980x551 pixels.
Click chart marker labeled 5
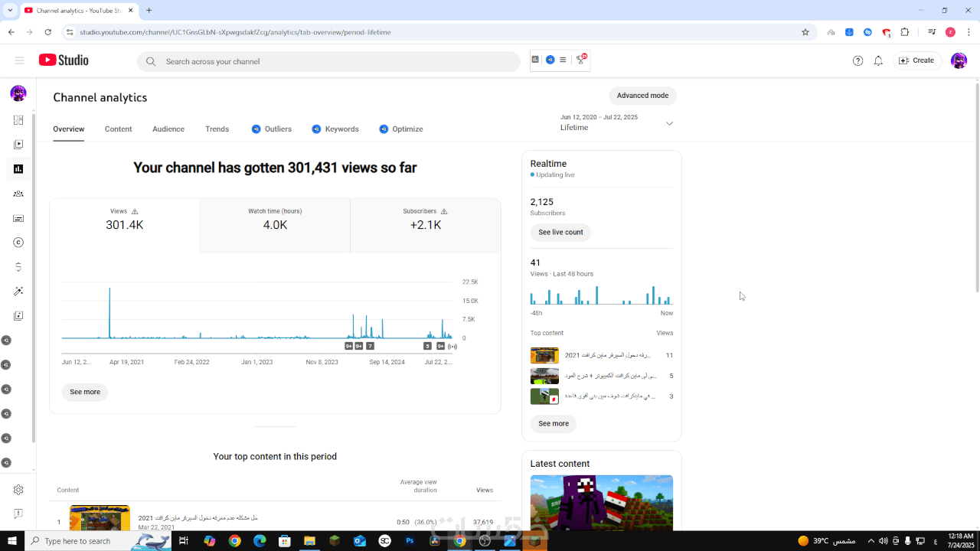click(x=427, y=346)
